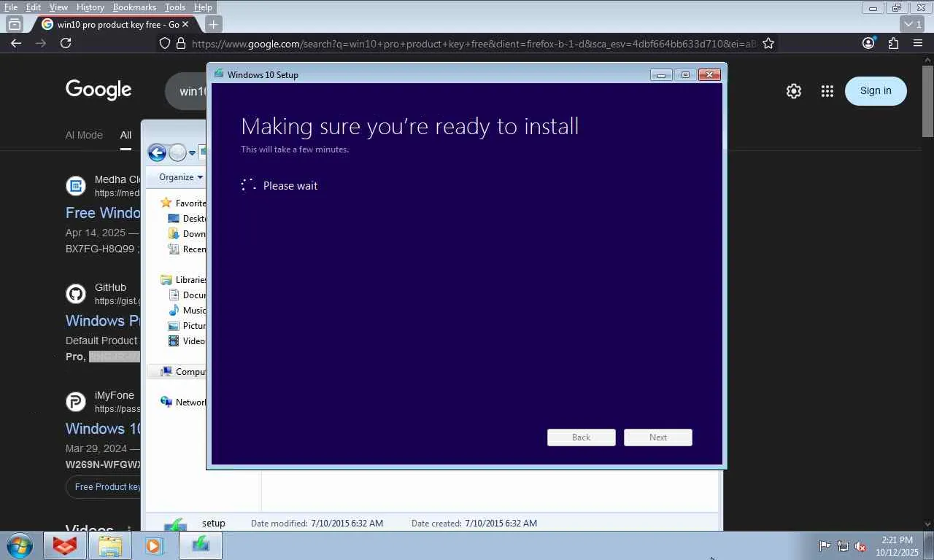Open the Bookmarks menu in Firefox
The width and height of the screenshot is (934, 560).
point(134,7)
